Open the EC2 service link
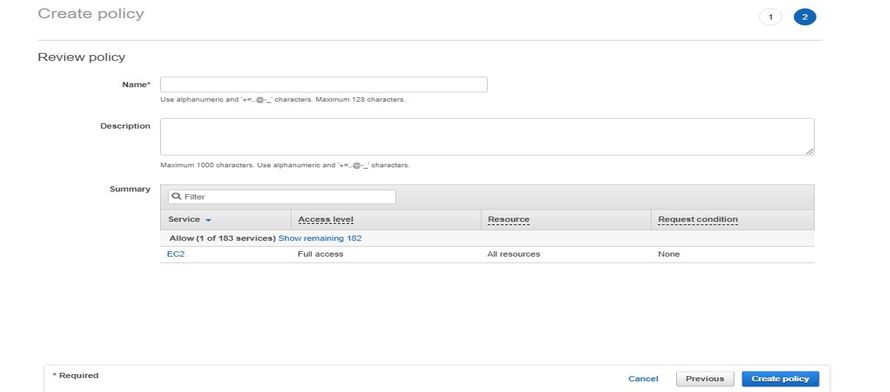This screenshot has width=890, height=392. pyautogui.click(x=176, y=254)
